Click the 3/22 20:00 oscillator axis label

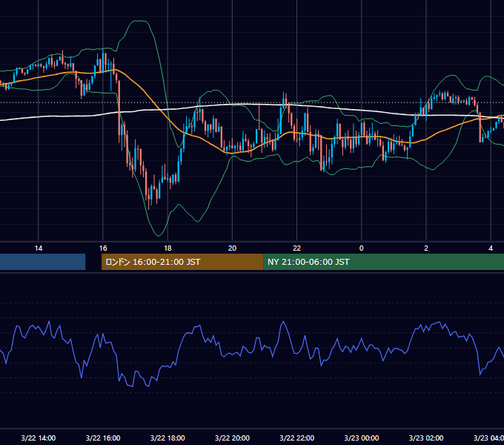(x=232, y=438)
